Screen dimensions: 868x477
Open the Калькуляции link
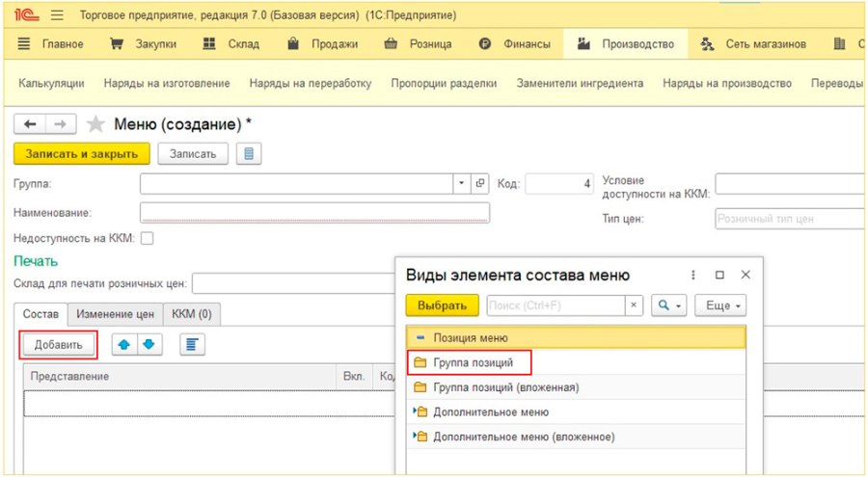click(x=51, y=84)
